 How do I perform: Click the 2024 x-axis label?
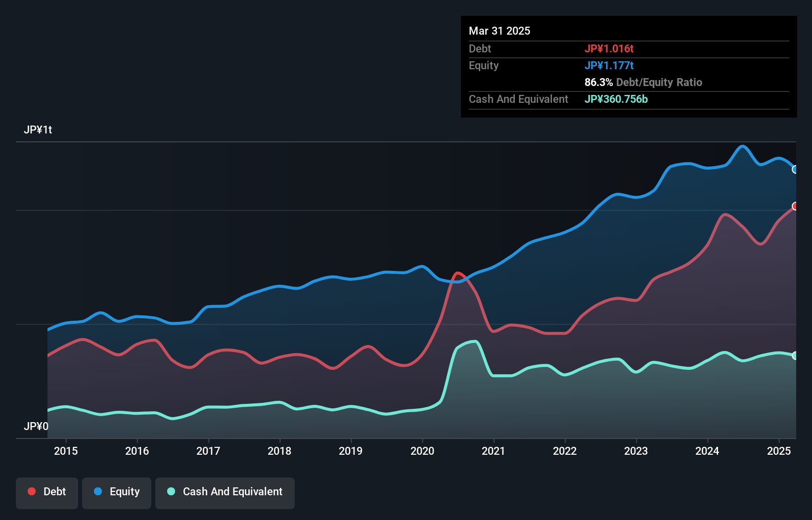[x=707, y=451]
